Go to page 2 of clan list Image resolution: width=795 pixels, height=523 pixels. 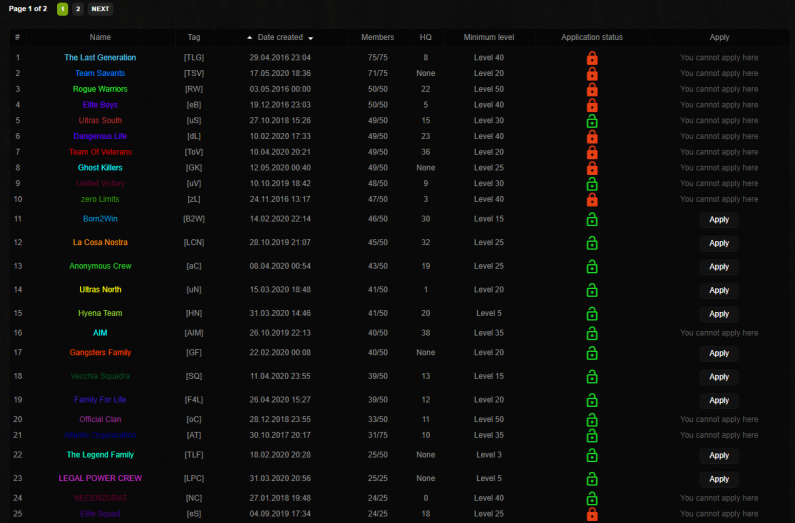coord(78,9)
